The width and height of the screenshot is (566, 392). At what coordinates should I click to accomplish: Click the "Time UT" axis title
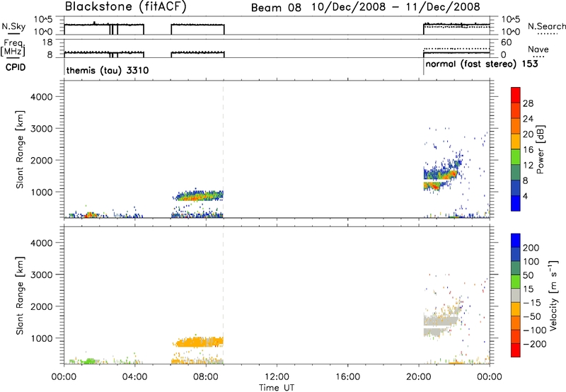point(277,388)
